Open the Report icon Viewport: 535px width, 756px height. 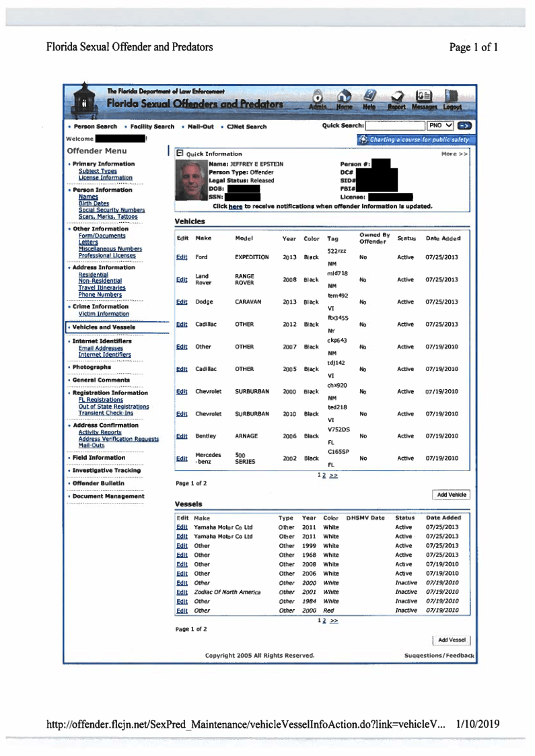tap(396, 98)
